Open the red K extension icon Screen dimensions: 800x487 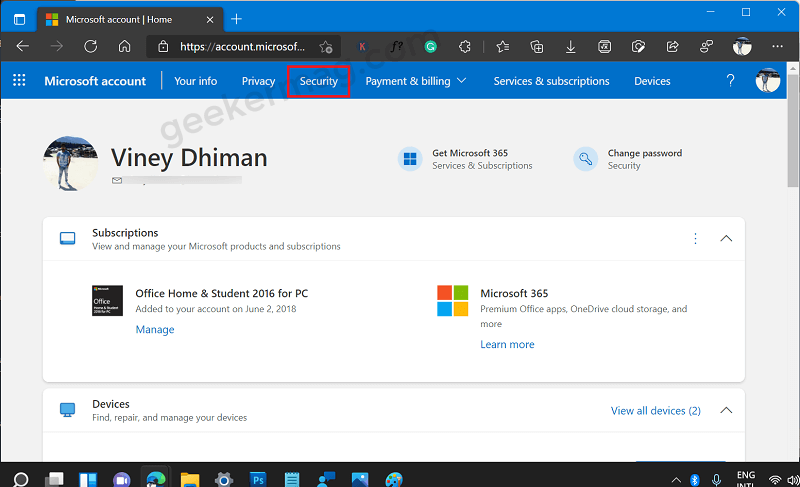[x=362, y=47]
